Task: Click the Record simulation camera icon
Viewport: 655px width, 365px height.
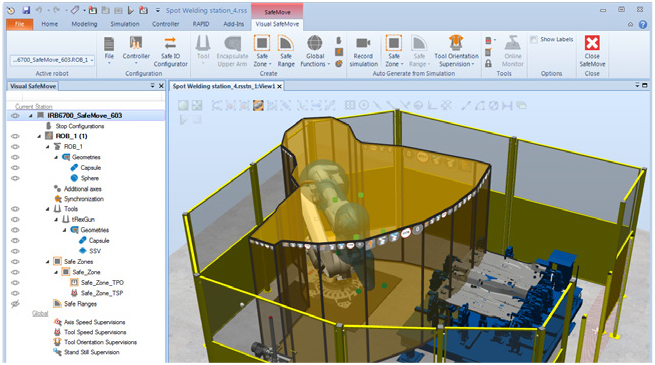Action: click(x=363, y=43)
